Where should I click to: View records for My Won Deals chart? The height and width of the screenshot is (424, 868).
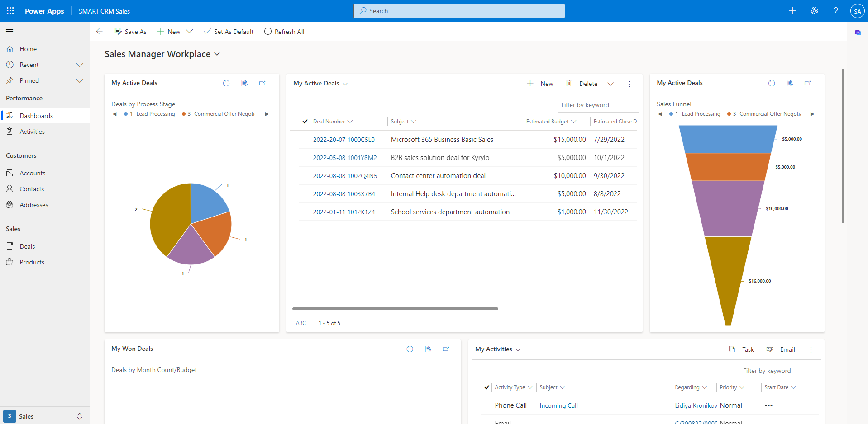pyautogui.click(x=428, y=349)
